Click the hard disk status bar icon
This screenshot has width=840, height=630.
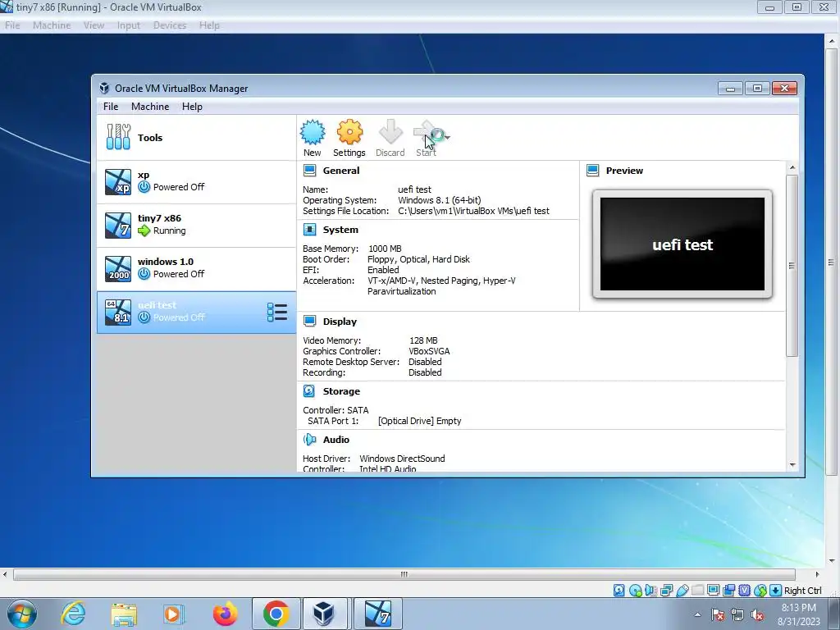pyautogui.click(x=619, y=591)
